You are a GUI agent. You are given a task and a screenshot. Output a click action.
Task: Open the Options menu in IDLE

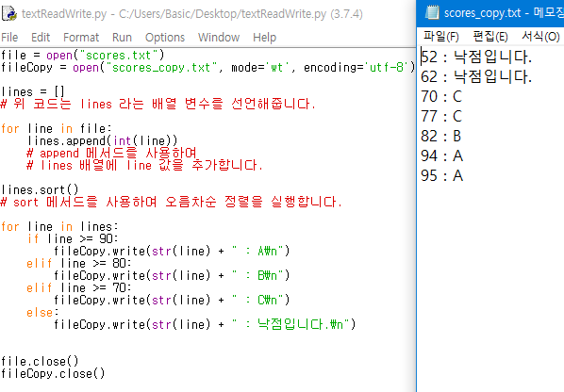165,38
